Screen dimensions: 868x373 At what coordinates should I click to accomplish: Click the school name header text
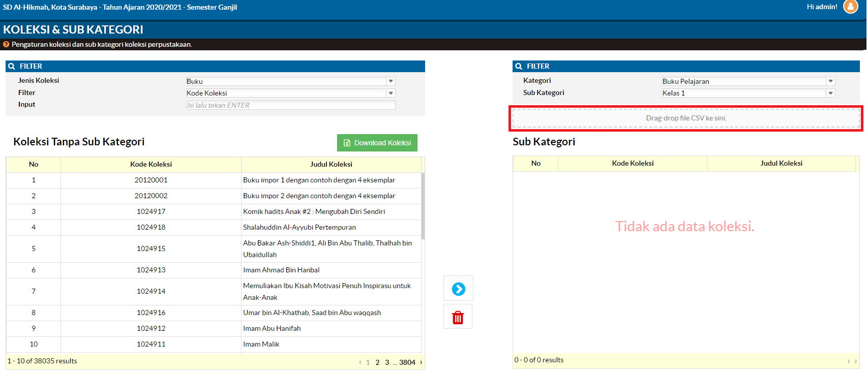tap(120, 7)
